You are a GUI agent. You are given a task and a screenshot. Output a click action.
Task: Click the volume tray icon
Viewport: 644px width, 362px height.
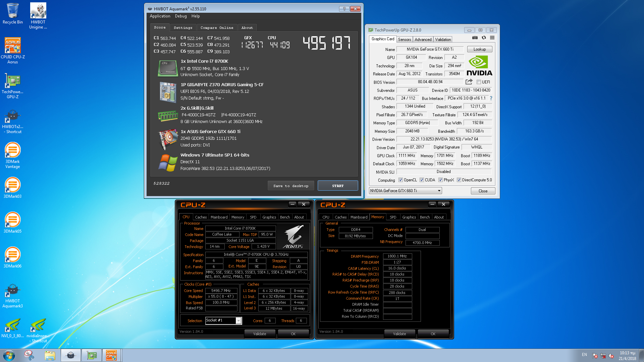tap(611, 356)
